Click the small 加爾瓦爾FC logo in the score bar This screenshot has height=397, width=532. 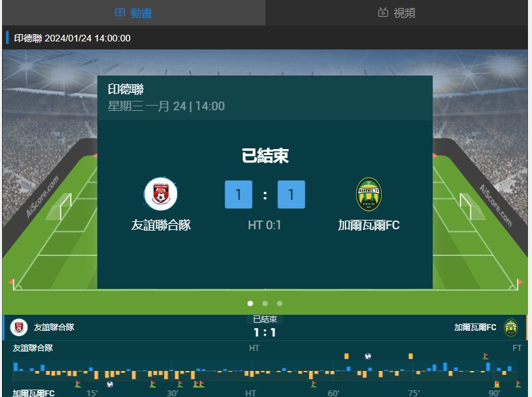pyautogui.click(x=511, y=327)
